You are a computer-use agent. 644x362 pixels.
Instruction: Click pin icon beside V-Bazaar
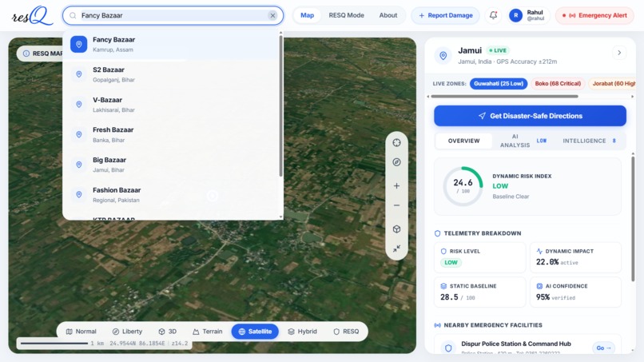pos(79,105)
